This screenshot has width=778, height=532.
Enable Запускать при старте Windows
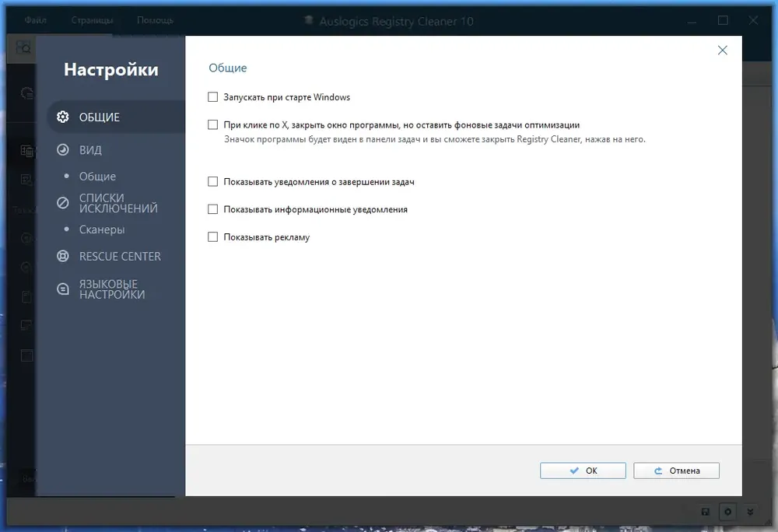point(213,97)
